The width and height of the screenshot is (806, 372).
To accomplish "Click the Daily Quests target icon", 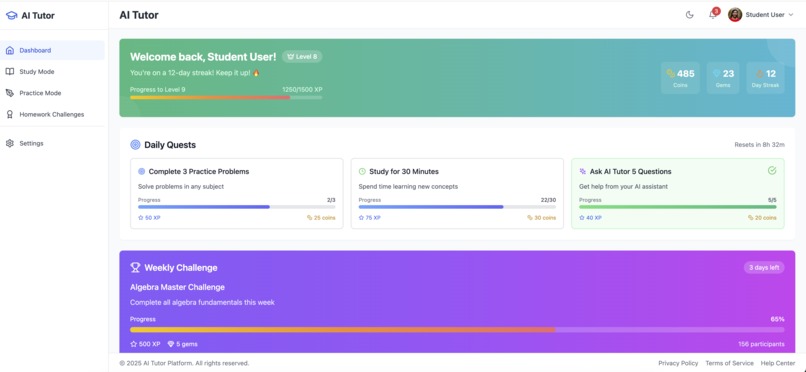I will tap(135, 145).
